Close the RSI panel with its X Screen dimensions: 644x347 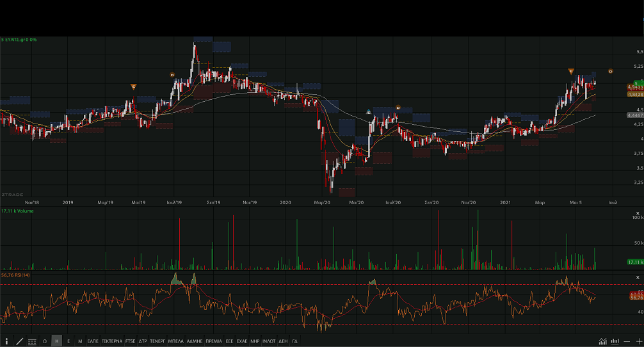coord(638,278)
